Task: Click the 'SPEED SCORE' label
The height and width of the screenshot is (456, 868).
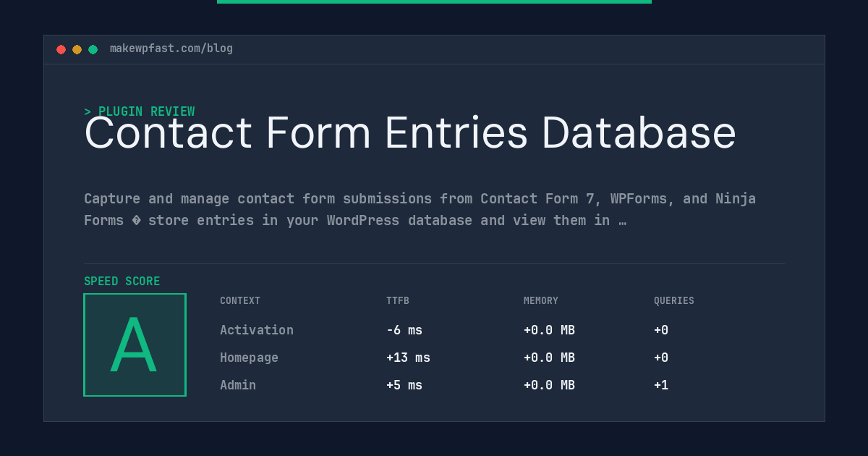Action: [x=122, y=282]
